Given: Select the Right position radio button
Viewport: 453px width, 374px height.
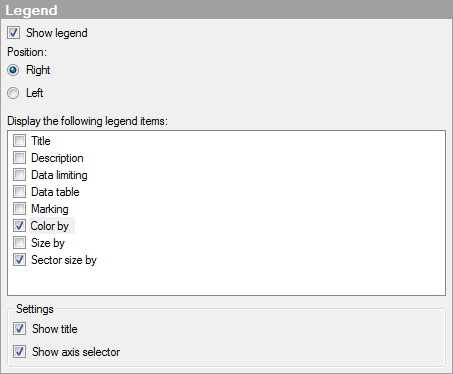Looking at the screenshot, I should pyautogui.click(x=13, y=70).
